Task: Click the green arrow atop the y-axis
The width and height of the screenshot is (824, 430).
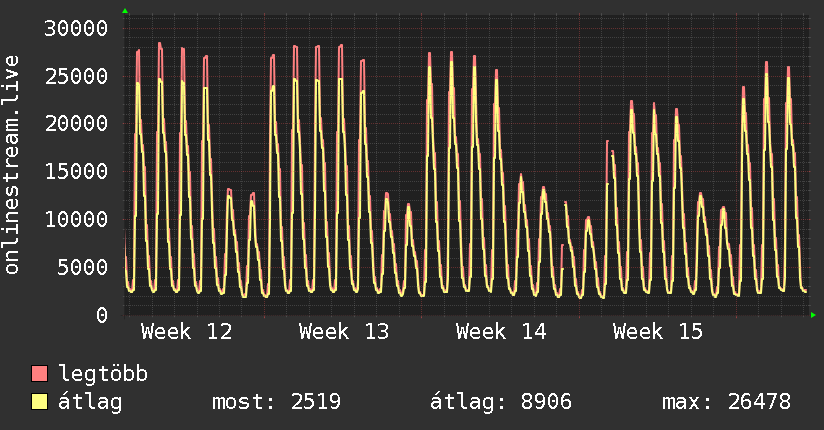Action: pos(125,11)
